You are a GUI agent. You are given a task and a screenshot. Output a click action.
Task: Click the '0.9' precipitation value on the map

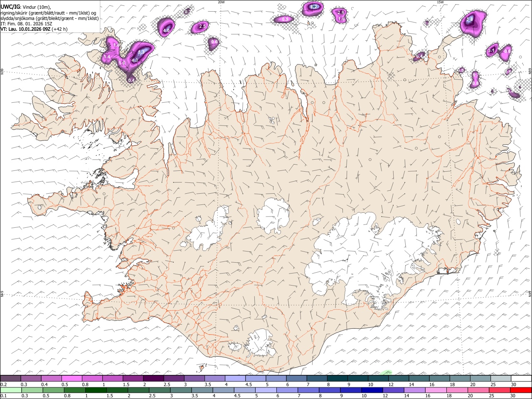[x=285, y=19]
